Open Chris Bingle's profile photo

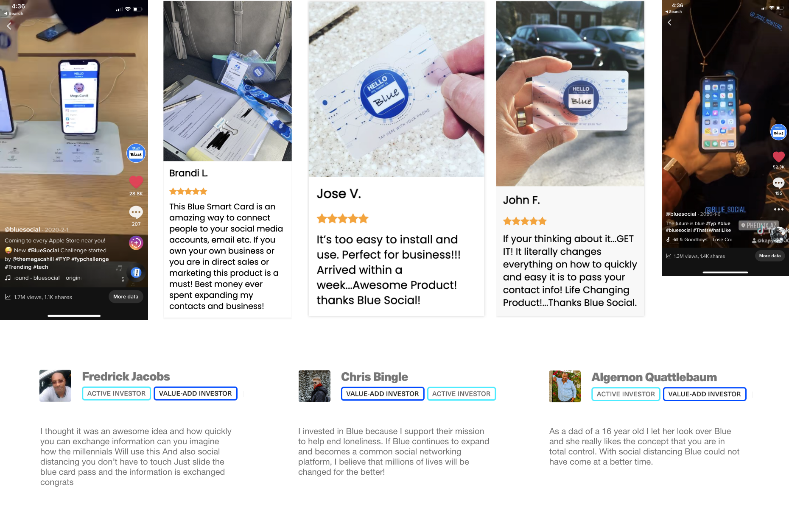[314, 386]
